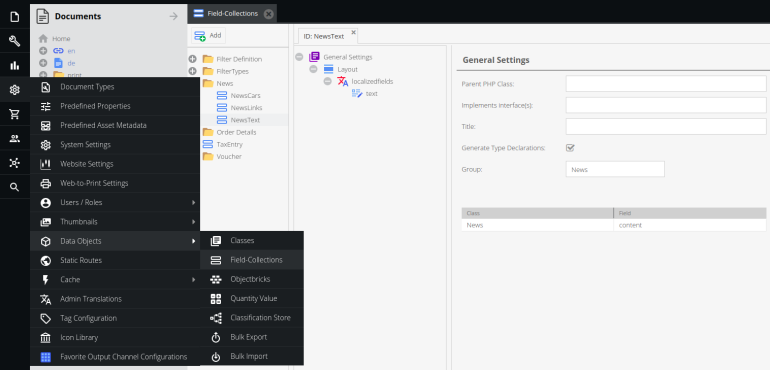Collapse the localizedfields tree node
Viewport: 770px width, 370px height.
(328, 82)
